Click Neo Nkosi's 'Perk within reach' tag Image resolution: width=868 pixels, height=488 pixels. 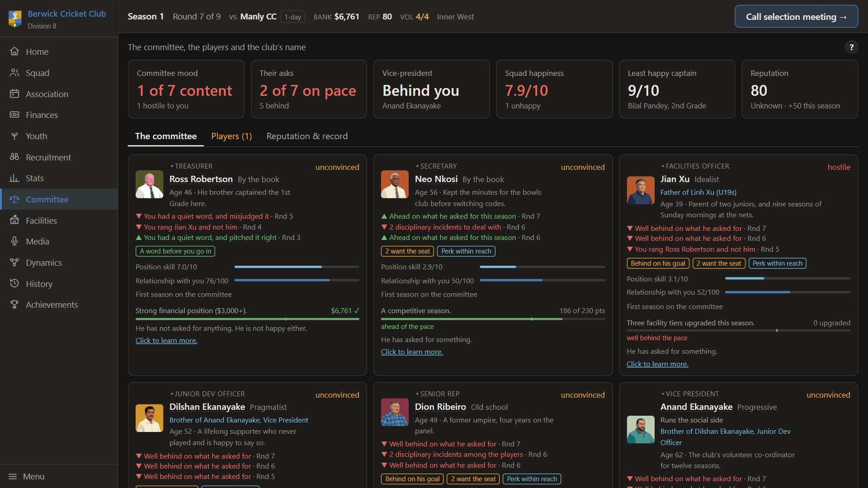[466, 251]
